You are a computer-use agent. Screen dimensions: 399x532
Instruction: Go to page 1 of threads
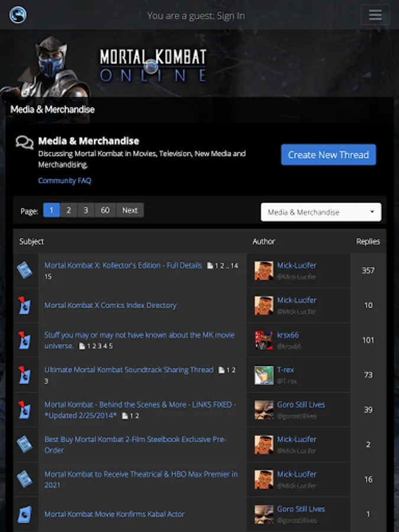[51, 210]
